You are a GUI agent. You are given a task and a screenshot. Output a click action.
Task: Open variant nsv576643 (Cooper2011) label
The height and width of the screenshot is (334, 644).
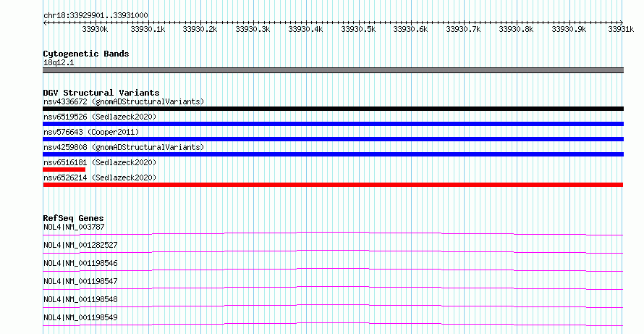[x=91, y=132]
